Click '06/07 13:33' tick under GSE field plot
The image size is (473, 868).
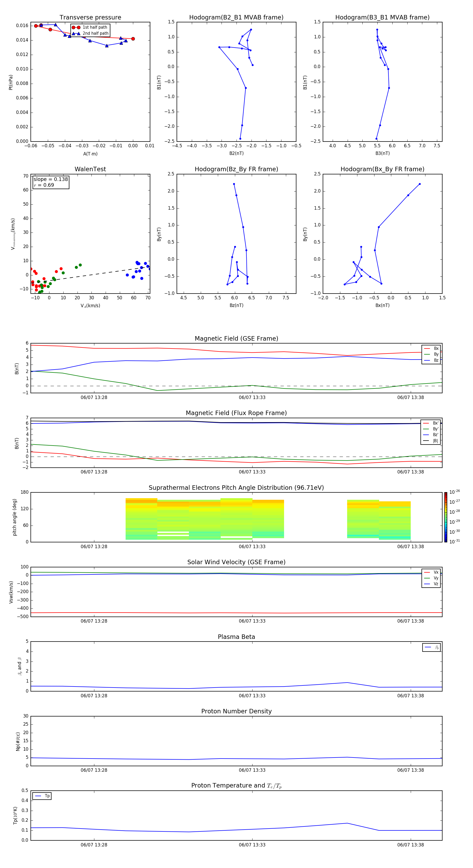(252, 398)
